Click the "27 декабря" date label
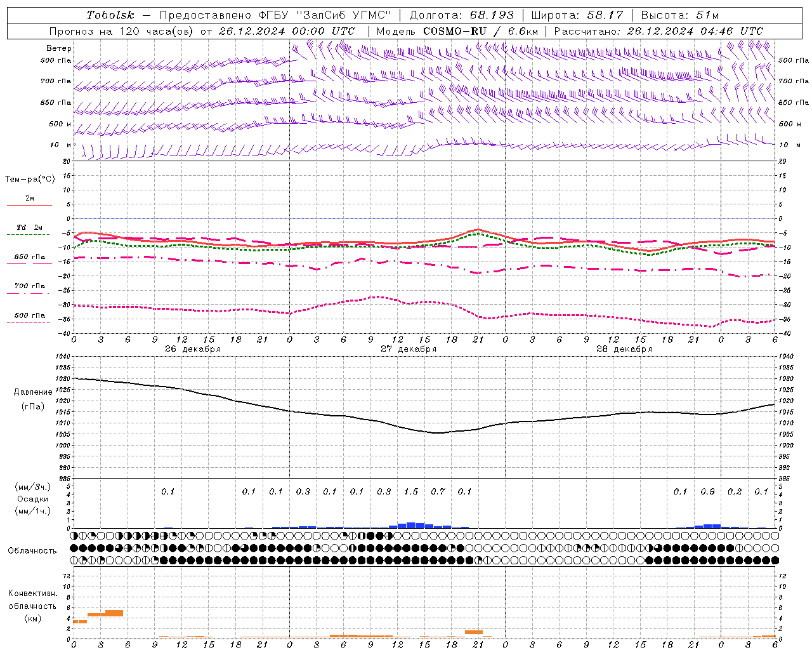Screen dimensions: 812x650 (x=409, y=349)
